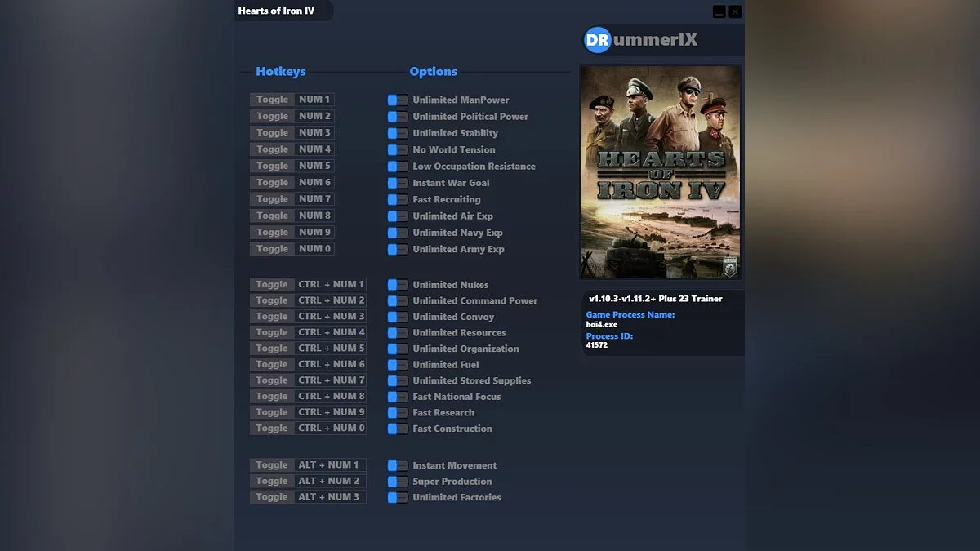Enable the Unlimited ManPower toggle switch
The height and width of the screenshot is (551, 980).
pos(398,100)
